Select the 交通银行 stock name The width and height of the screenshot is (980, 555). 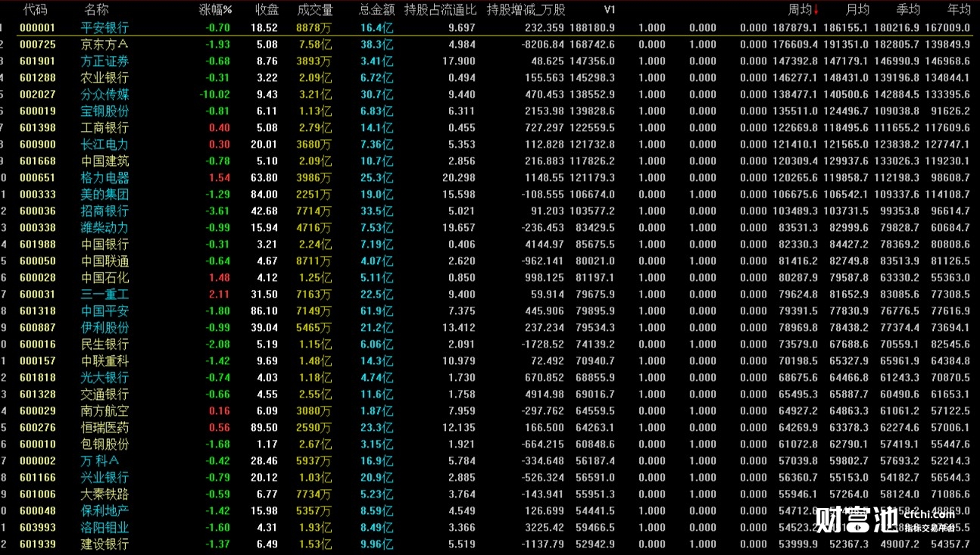click(105, 394)
